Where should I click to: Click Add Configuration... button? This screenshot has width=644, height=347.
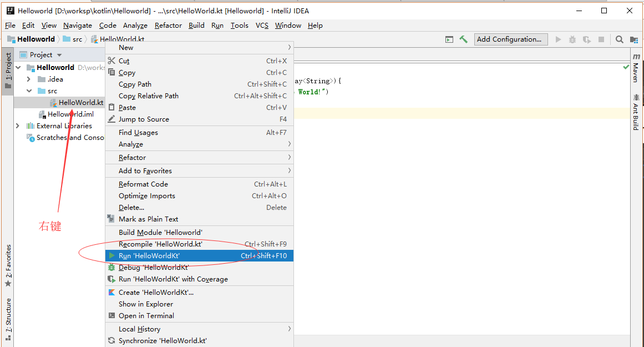pos(511,39)
